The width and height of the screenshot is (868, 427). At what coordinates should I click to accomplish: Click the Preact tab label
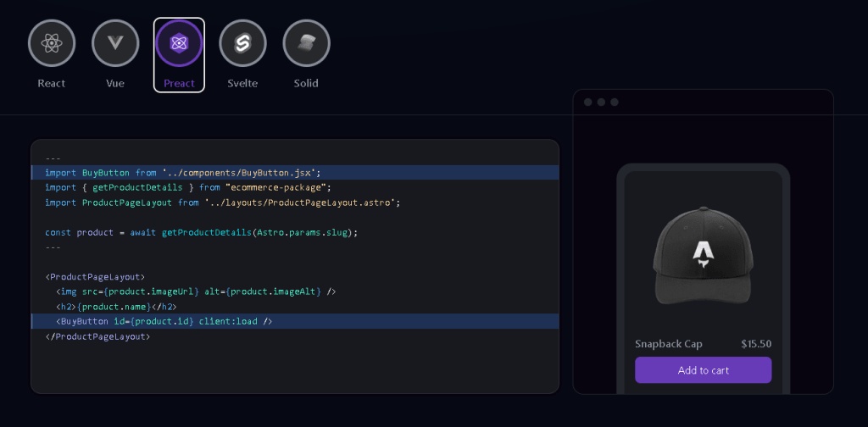coord(179,84)
